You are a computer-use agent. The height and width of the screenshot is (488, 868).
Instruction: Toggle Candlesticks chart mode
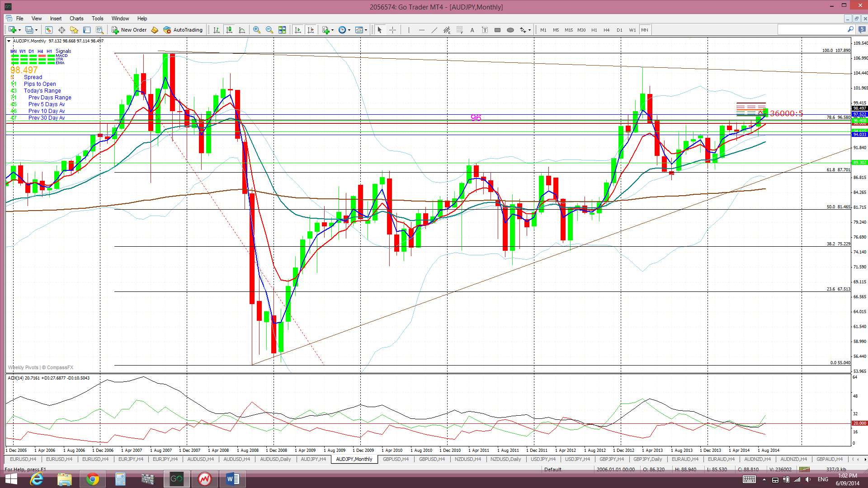click(x=229, y=30)
